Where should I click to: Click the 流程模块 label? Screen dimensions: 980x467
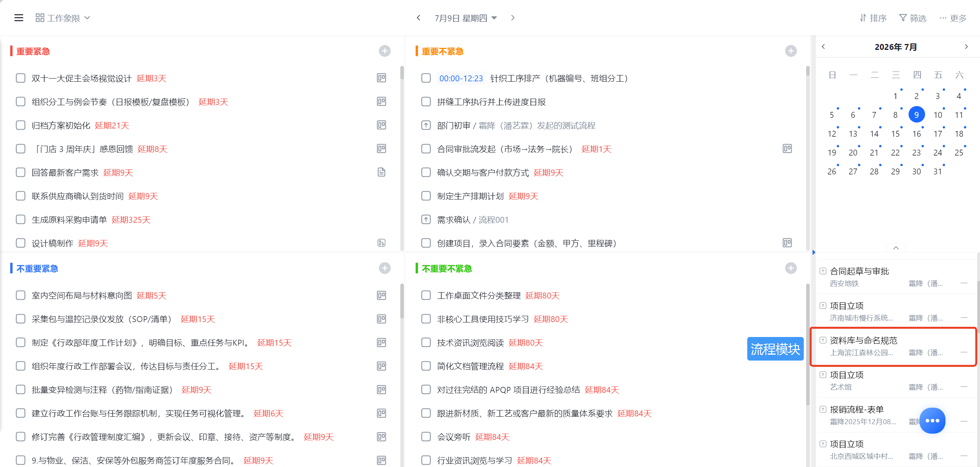tap(775, 349)
